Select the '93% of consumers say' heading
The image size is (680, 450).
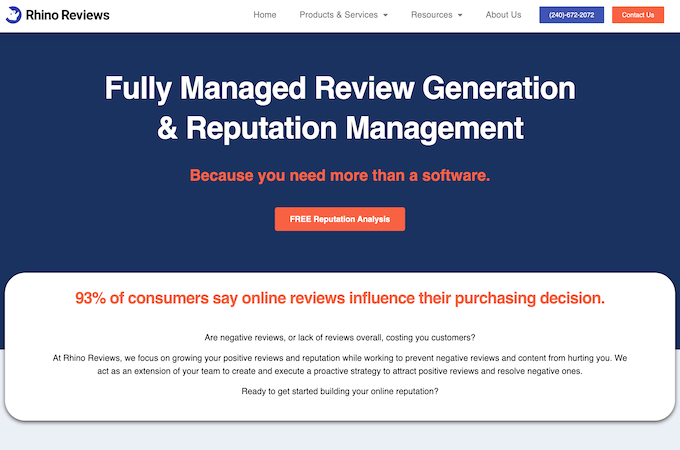coord(340,298)
